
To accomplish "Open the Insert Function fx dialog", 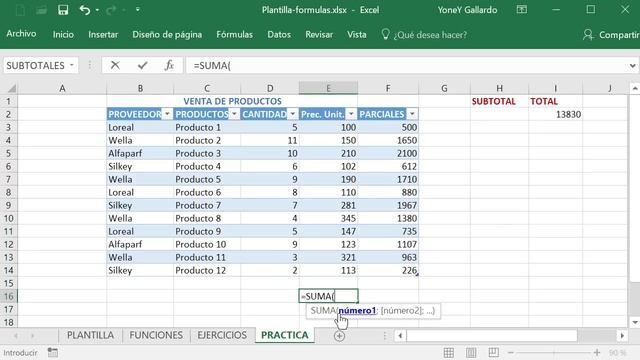I will [169, 65].
